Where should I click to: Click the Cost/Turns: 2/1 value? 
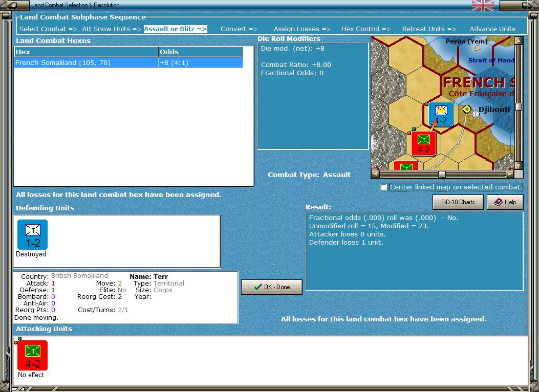(x=123, y=310)
